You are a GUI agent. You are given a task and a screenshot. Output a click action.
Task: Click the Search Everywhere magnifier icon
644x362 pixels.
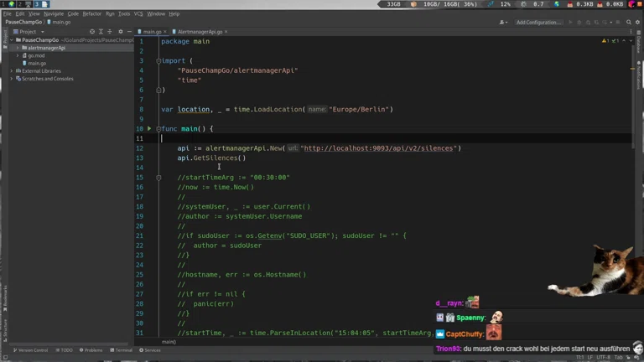629,23
